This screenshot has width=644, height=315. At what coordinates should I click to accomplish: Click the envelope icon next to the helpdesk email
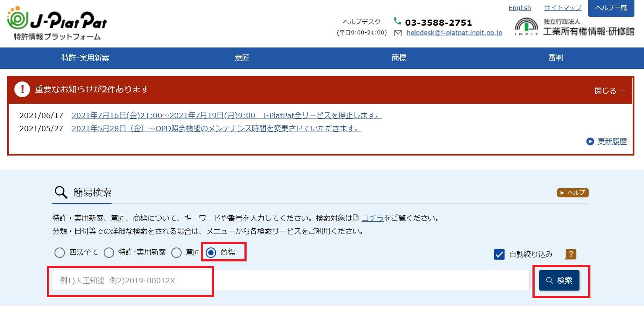(398, 33)
